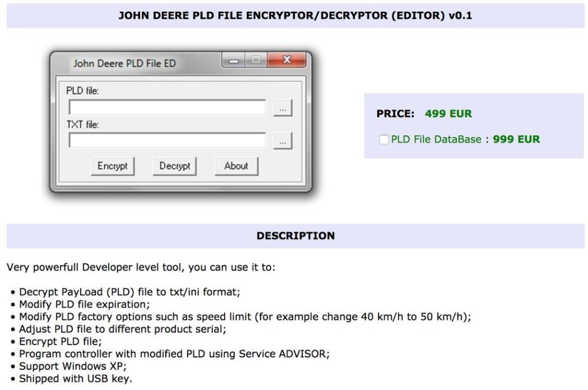Click the 999 EUR database price
The width and height of the screenshot is (588, 390).
516,139
